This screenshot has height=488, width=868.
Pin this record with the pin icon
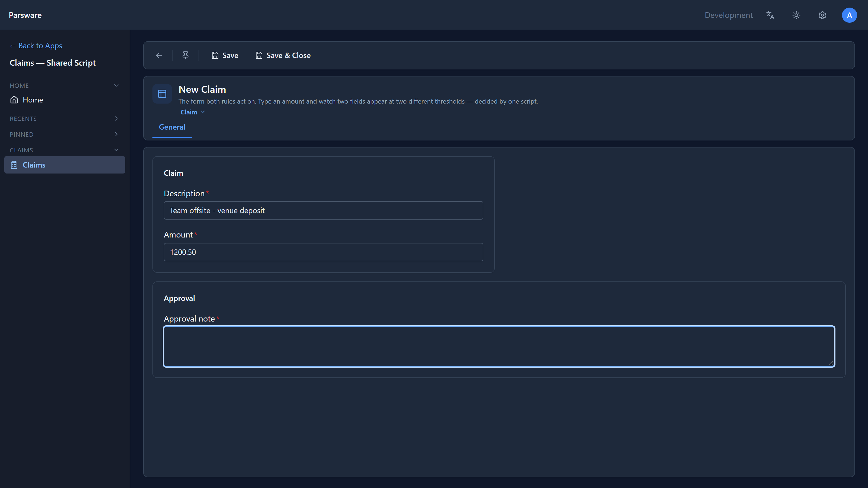[185, 56]
